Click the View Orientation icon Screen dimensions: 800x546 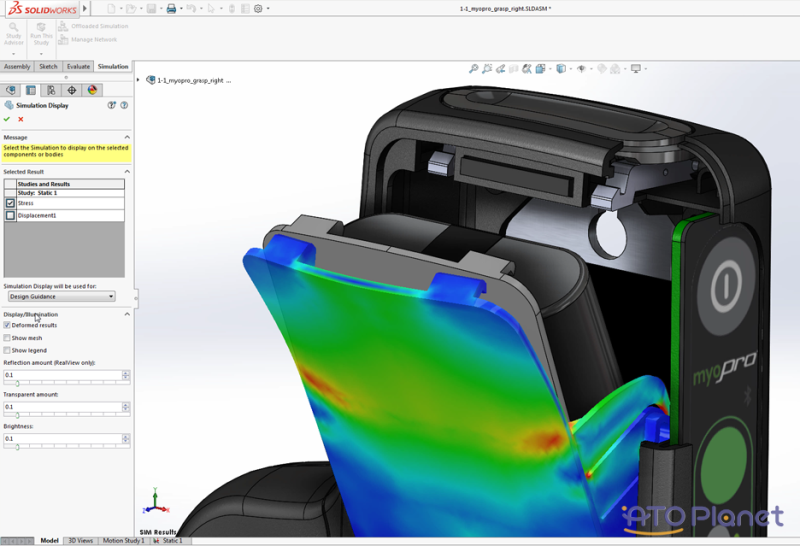click(541, 68)
